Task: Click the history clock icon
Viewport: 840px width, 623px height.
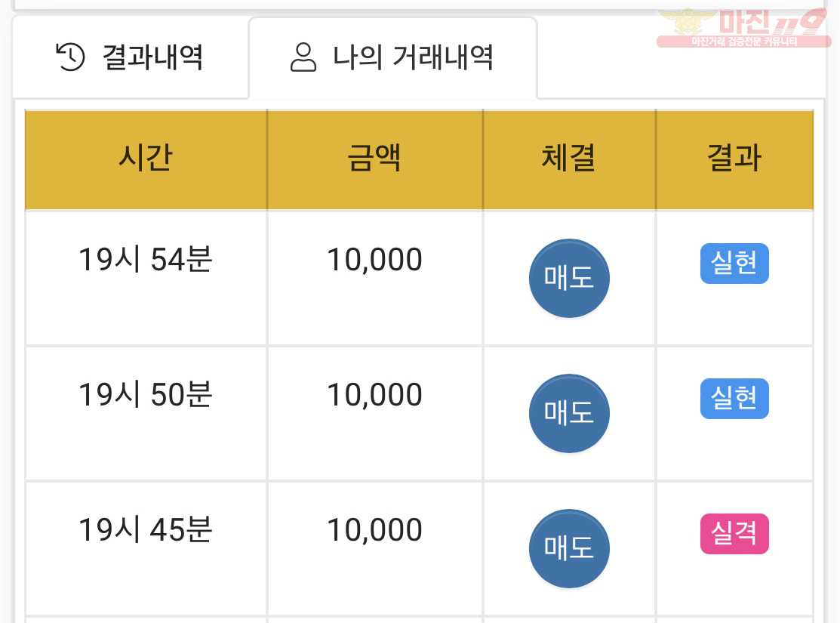Action: (x=70, y=57)
